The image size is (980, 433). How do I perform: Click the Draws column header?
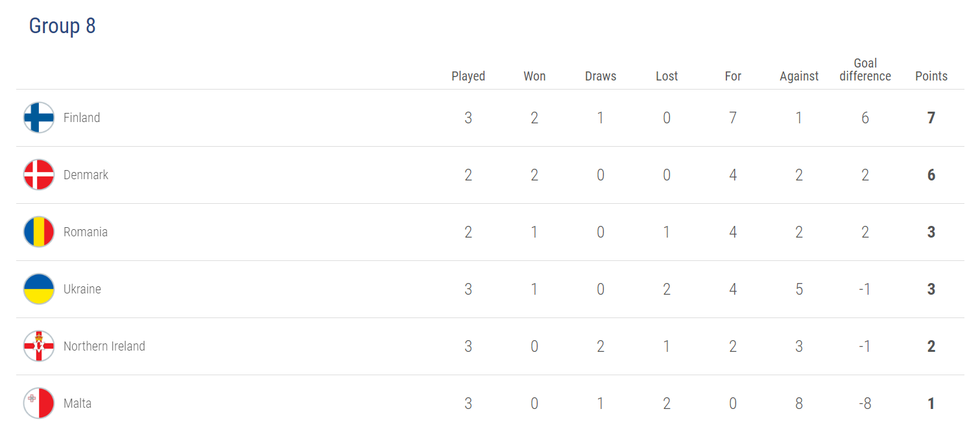click(x=601, y=76)
